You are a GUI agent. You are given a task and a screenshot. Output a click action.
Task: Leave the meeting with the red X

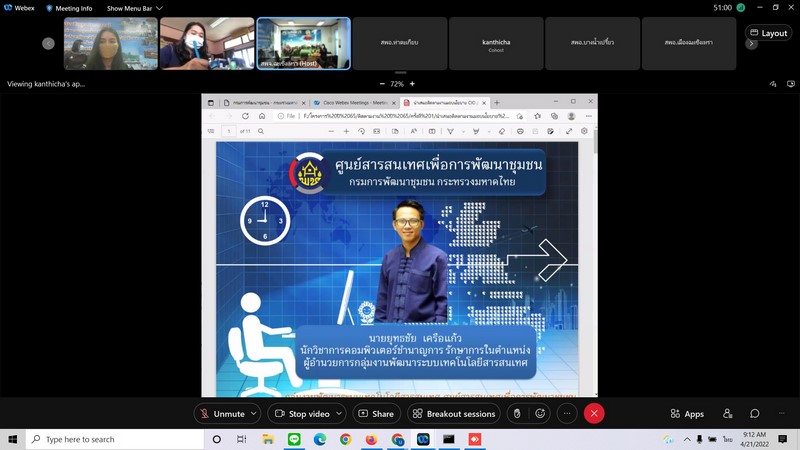point(594,414)
